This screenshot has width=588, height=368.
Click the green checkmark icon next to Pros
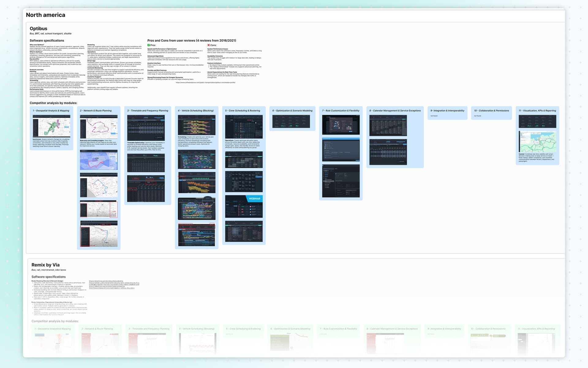(x=149, y=45)
